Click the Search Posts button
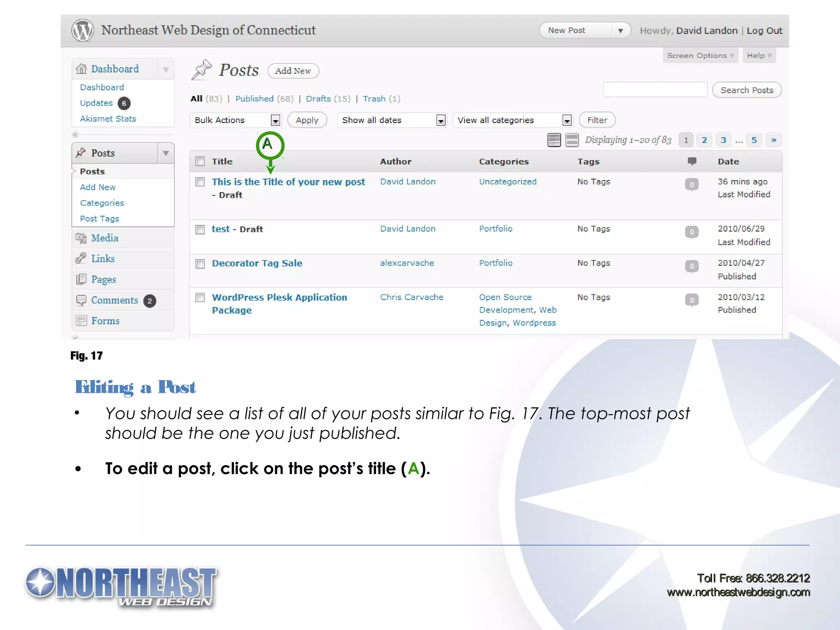 [x=746, y=90]
